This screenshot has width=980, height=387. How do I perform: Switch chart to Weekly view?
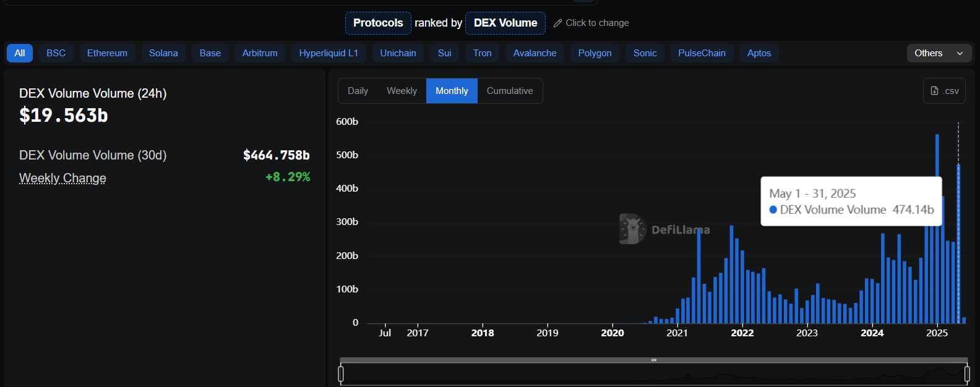(402, 91)
